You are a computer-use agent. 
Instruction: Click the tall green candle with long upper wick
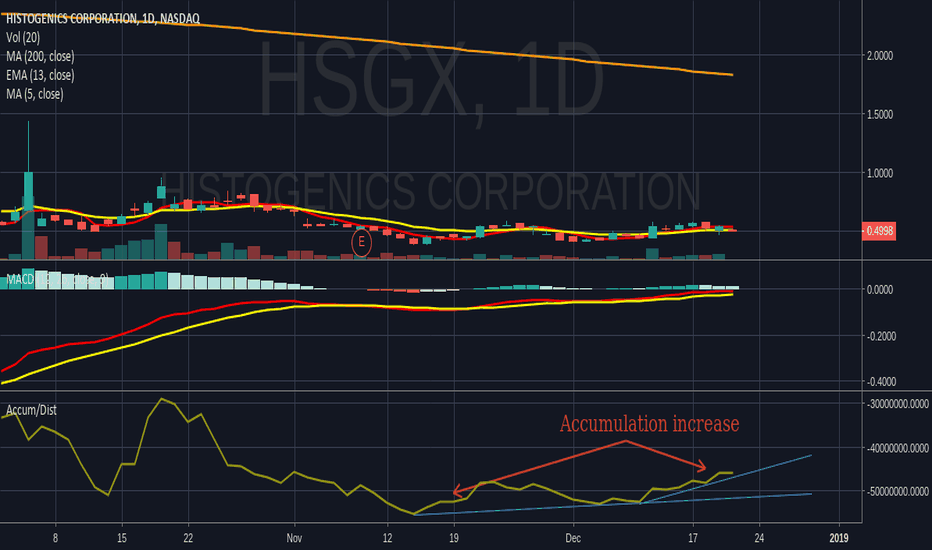[x=28, y=190]
